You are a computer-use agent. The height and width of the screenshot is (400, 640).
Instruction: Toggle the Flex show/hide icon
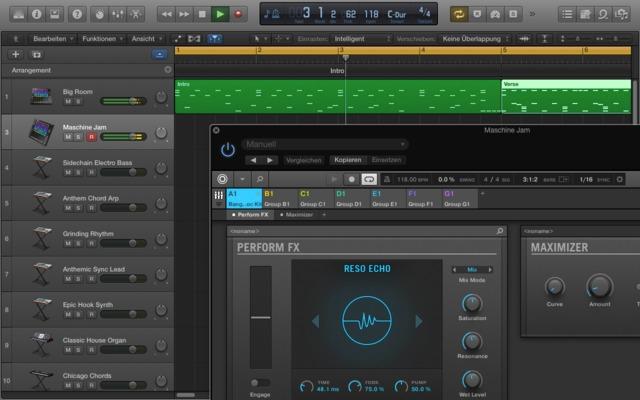(x=194, y=39)
